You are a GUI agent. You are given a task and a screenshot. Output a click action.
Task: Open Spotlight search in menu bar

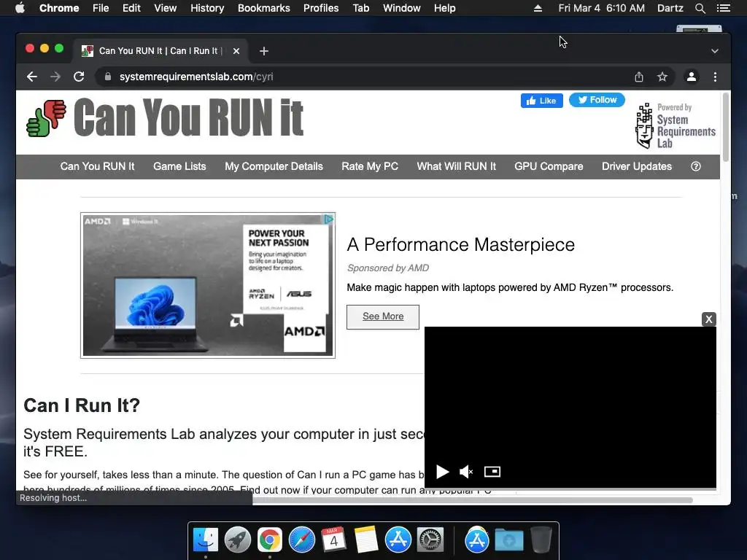(700, 8)
